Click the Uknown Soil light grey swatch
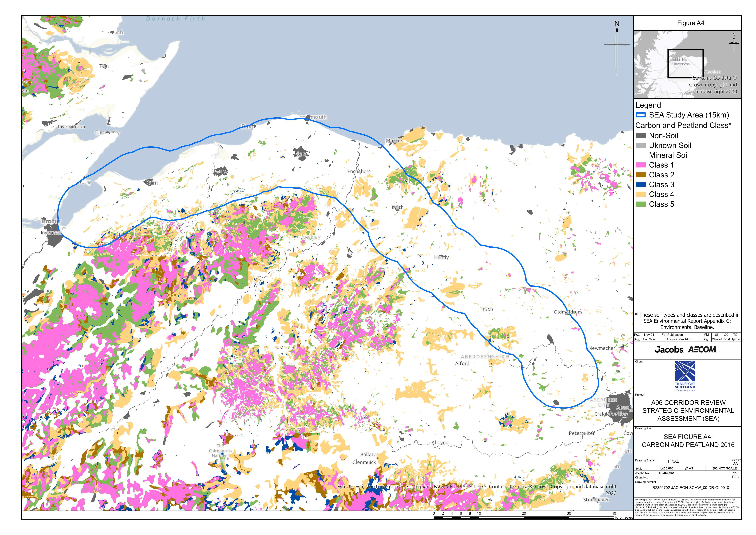 pyautogui.click(x=640, y=146)
